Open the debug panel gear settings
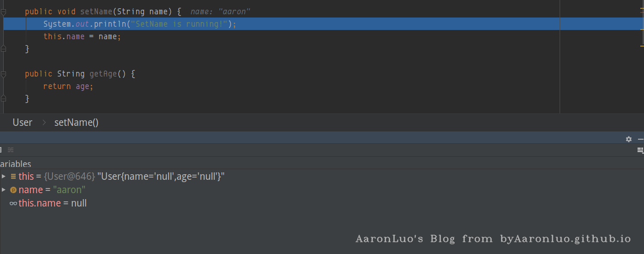Image resolution: width=644 pixels, height=254 pixels. (629, 139)
